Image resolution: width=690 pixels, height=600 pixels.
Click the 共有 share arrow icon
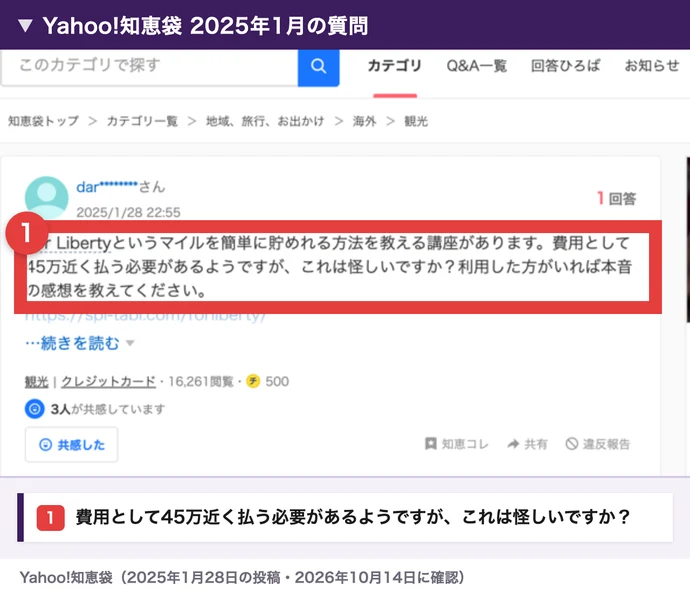[513, 444]
